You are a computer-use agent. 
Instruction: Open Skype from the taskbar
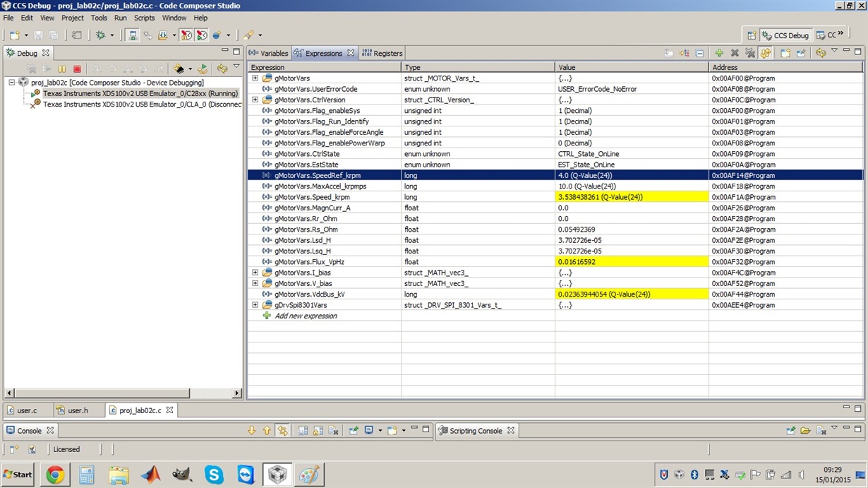pos(214,475)
